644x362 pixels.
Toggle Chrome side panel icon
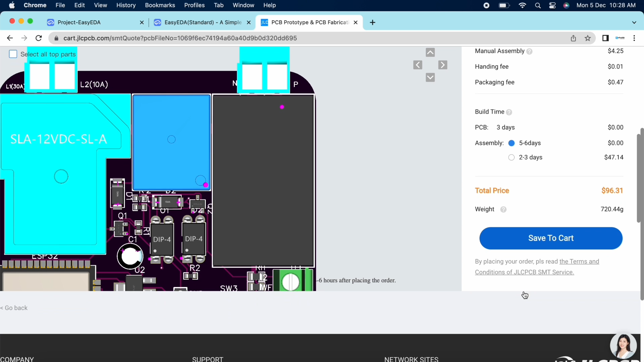coord(605,38)
